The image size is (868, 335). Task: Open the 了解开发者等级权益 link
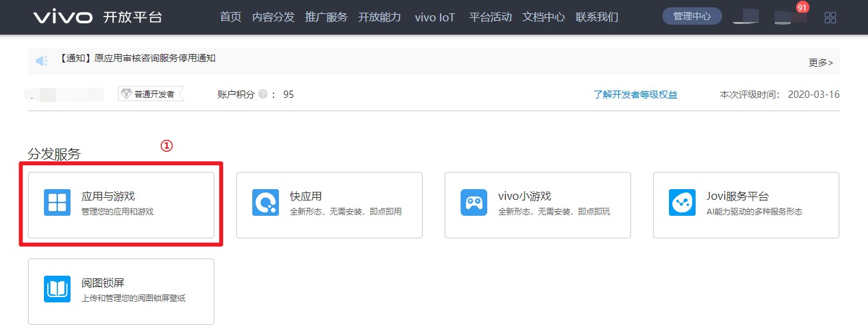point(635,95)
